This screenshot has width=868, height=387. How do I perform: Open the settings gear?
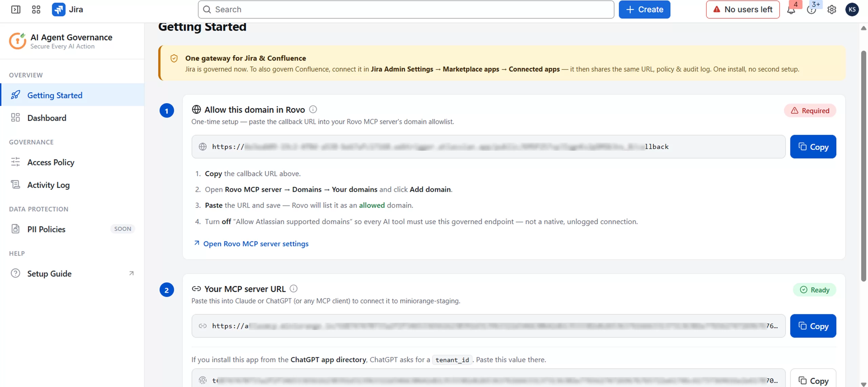[832, 10]
